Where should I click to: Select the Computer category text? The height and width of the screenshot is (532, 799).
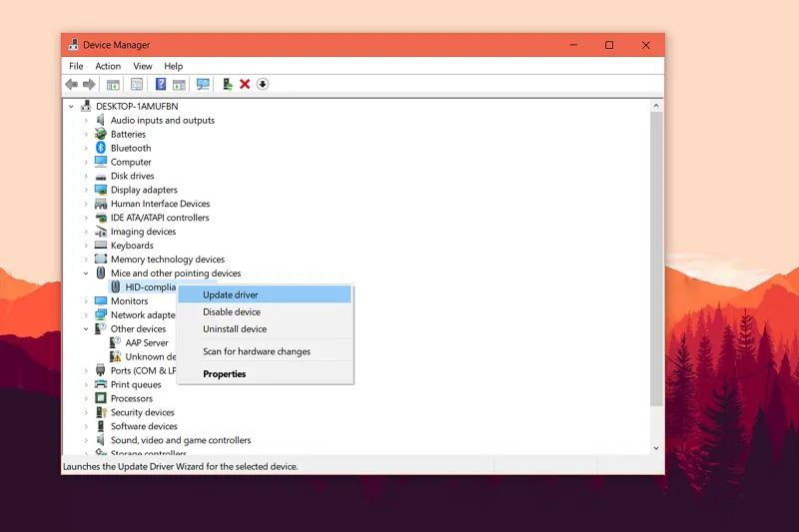pyautogui.click(x=131, y=162)
